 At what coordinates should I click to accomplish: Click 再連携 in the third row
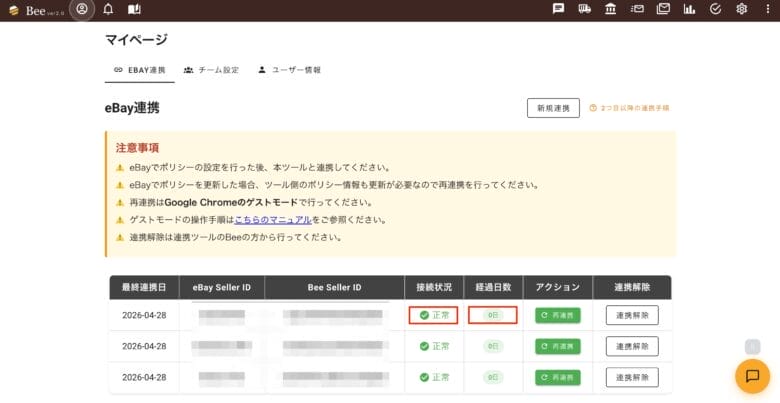point(558,377)
